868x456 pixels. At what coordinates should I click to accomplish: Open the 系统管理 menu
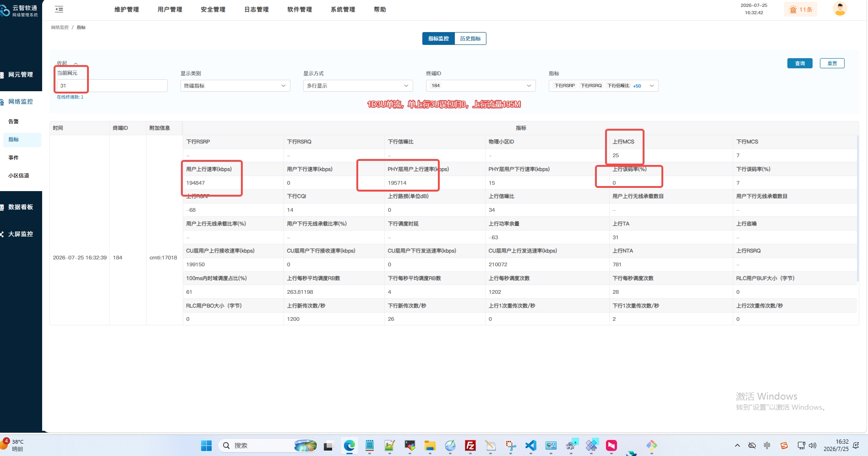click(x=343, y=9)
